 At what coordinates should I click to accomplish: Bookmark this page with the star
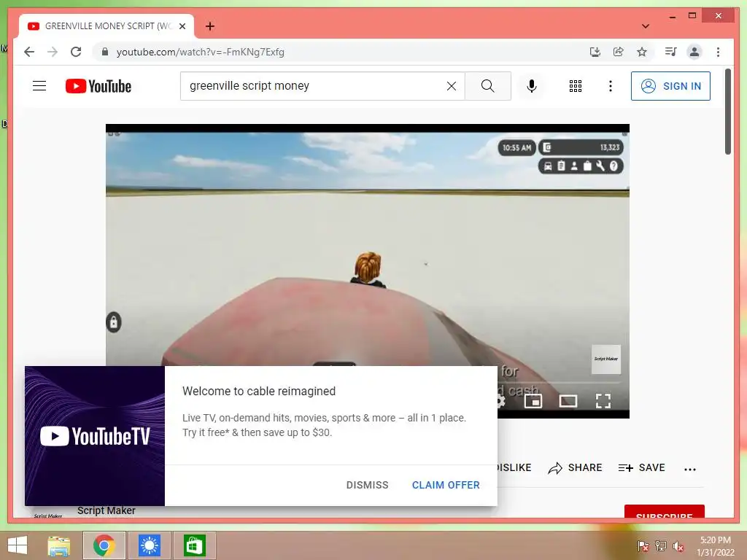tap(642, 52)
